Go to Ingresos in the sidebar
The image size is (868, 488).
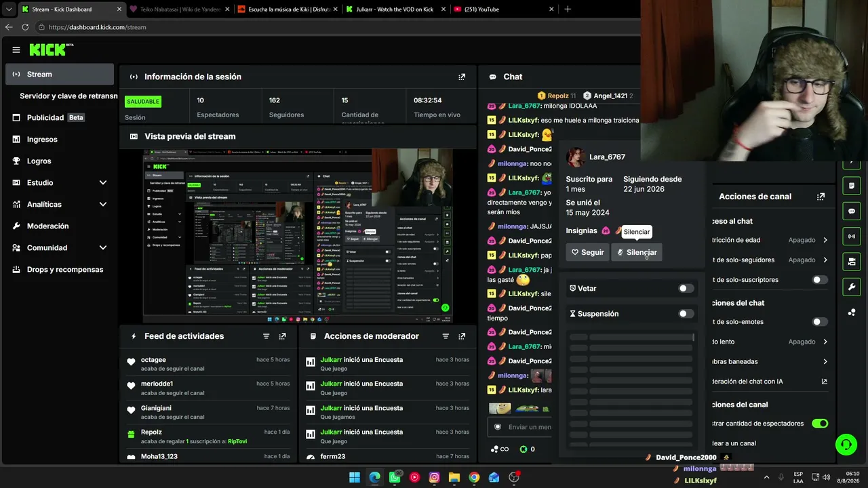point(60,140)
